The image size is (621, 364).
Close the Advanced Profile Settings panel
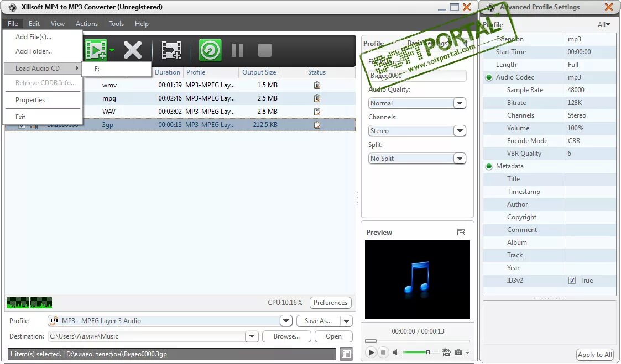(x=609, y=7)
